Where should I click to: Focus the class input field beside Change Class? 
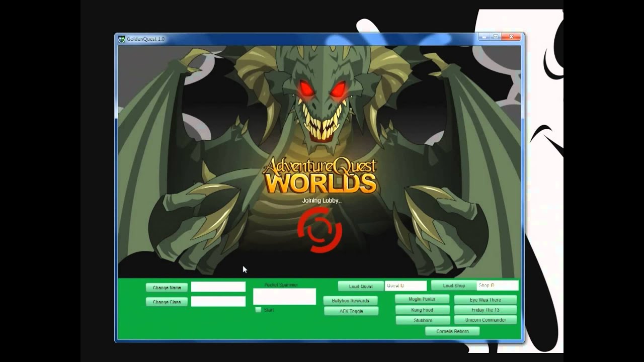(218, 301)
